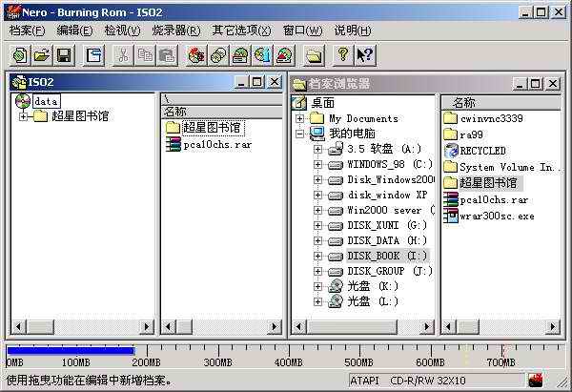
Task: Click the What's This arrow-question icon
Action: (365, 55)
